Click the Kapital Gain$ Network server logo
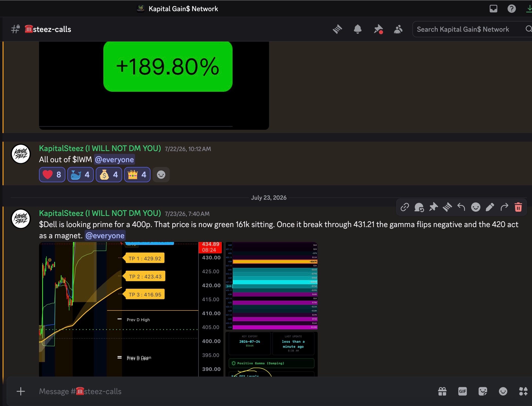 click(x=141, y=9)
